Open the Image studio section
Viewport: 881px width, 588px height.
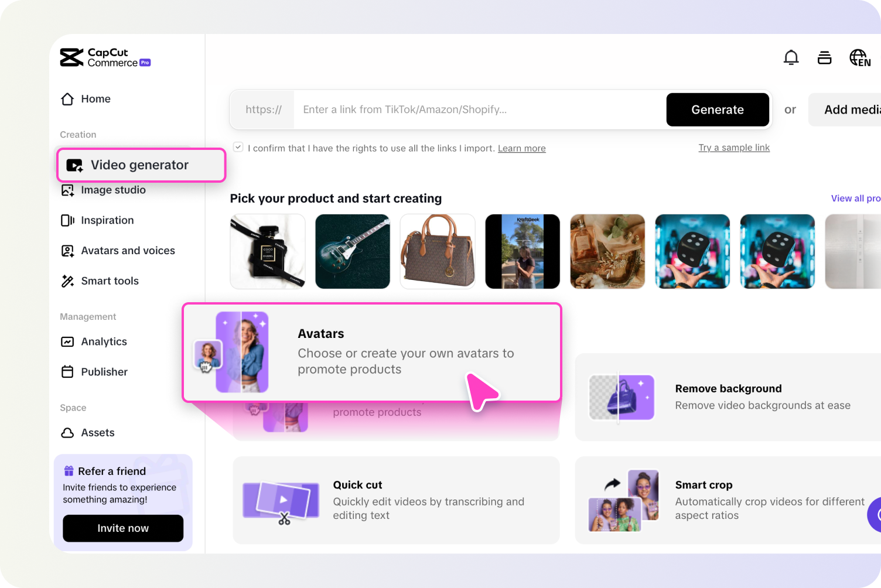tap(113, 190)
